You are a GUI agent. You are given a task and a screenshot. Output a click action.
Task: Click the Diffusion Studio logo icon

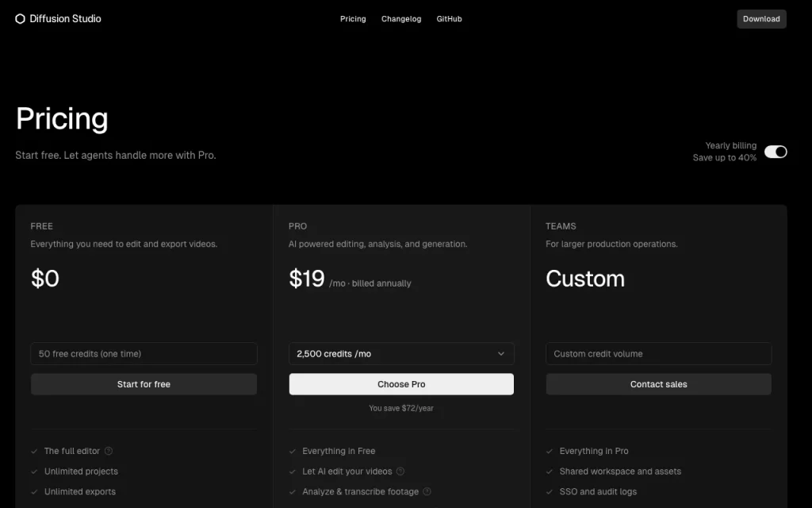click(20, 19)
